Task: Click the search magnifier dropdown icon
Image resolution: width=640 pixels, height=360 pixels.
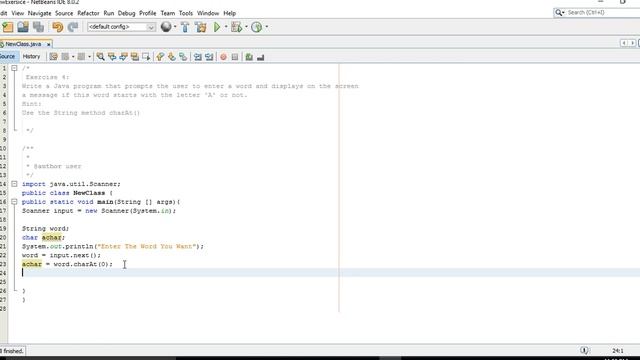Action: [x=560, y=13]
